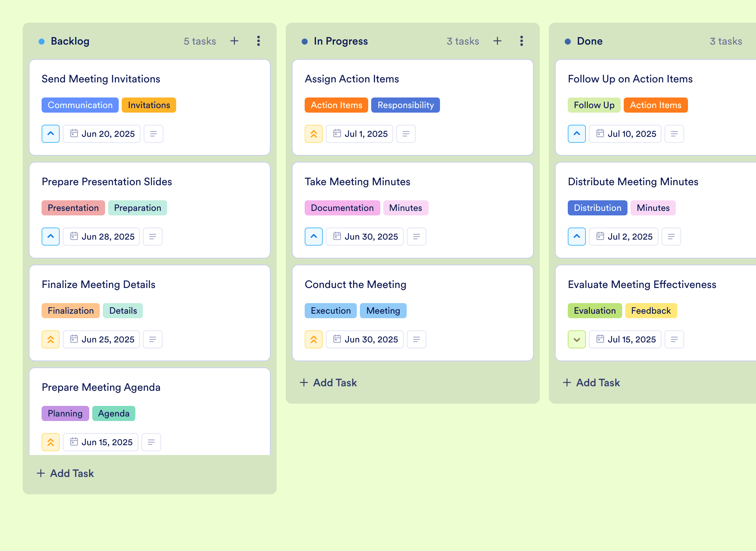Open the Backlog column three-dot menu

[x=259, y=41]
